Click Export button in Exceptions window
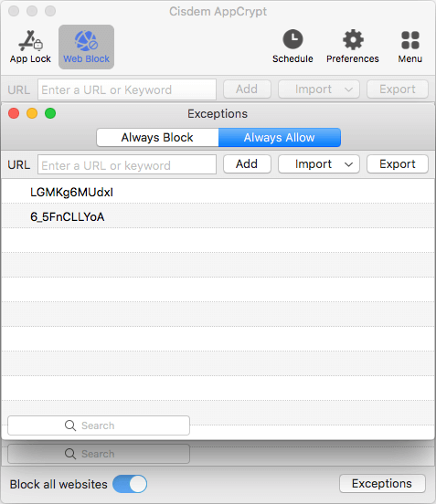The image size is (436, 504). pos(398,164)
